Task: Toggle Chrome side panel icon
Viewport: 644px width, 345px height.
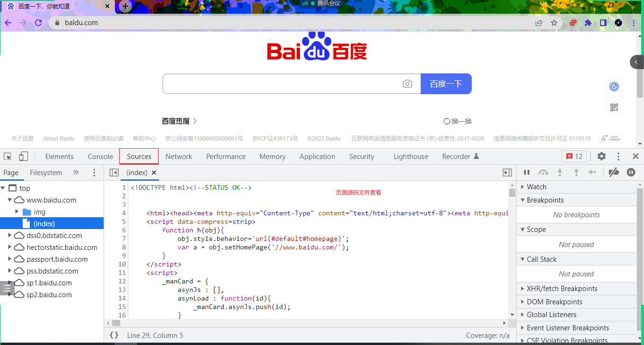Action: 603,23
